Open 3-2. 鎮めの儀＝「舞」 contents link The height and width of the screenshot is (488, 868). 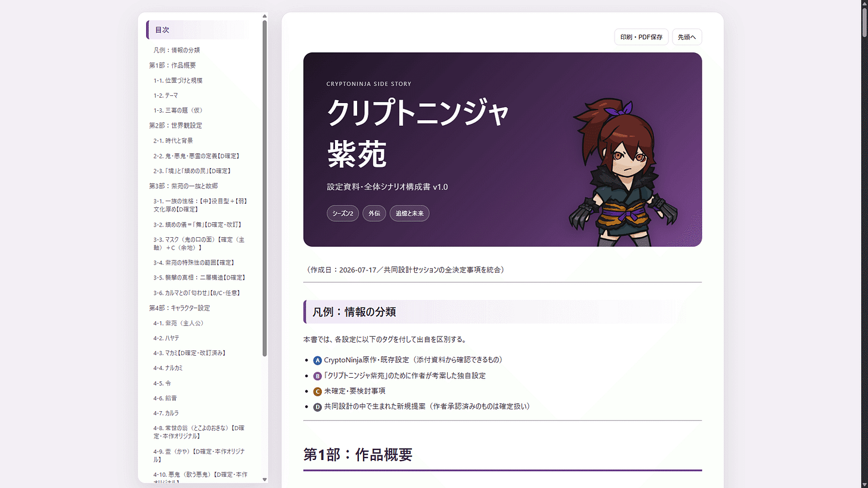[x=197, y=225]
